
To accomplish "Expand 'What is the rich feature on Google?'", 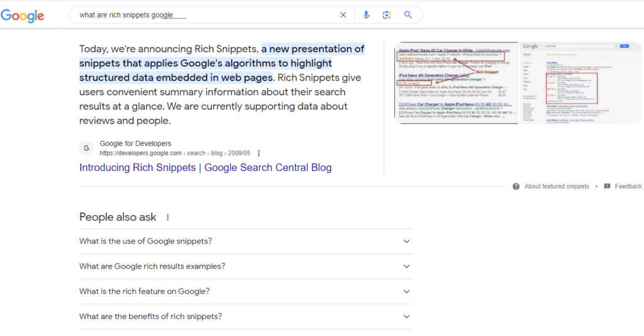I will [246, 291].
